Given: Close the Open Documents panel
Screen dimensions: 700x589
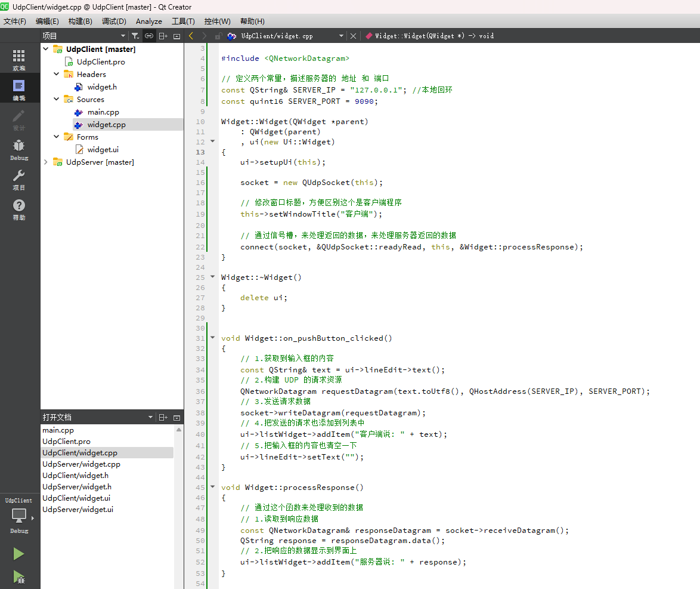Looking at the screenshot, I should click(x=176, y=417).
